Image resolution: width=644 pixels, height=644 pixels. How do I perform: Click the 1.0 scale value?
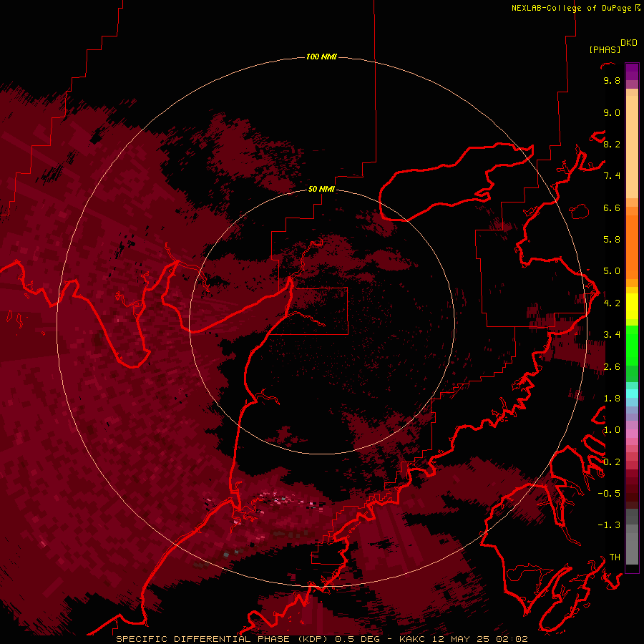point(612,430)
